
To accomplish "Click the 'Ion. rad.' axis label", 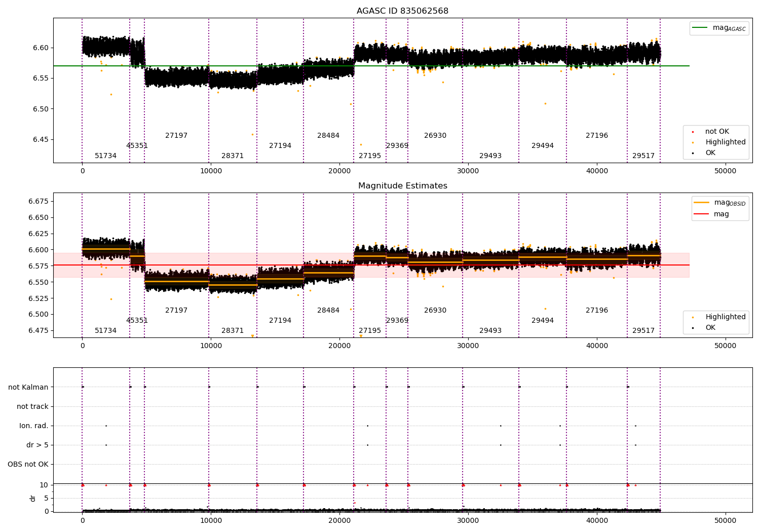I will click(x=34, y=426).
